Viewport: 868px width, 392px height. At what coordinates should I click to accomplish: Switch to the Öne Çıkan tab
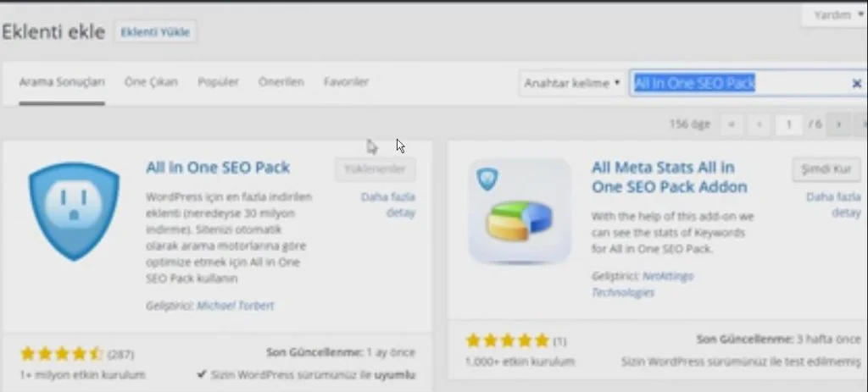tap(151, 82)
